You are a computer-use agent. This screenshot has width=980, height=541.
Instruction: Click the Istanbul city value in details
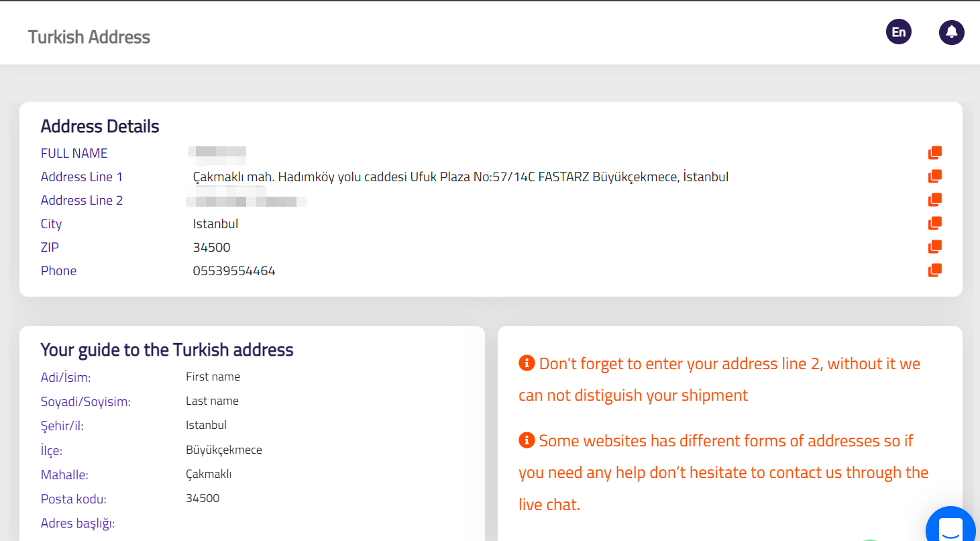[x=215, y=224]
